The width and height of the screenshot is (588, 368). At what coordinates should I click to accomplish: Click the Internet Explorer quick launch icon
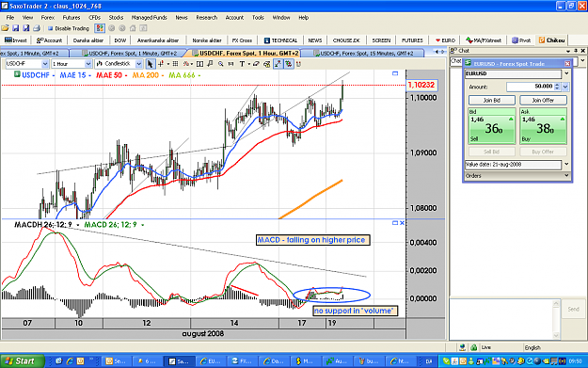tap(70, 360)
